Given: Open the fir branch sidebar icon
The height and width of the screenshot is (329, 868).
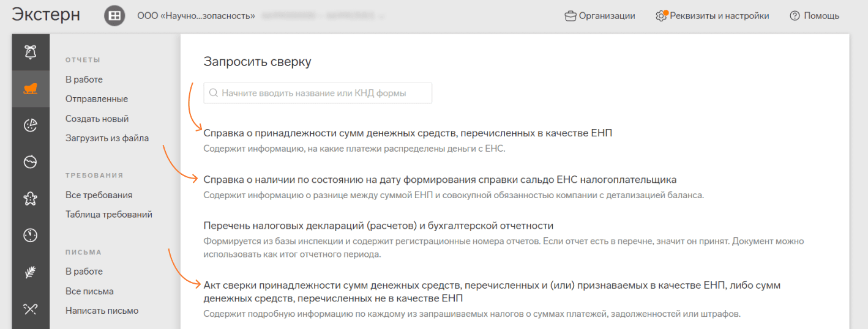Looking at the screenshot, I should pyautogui.click(x=31, y=273).
